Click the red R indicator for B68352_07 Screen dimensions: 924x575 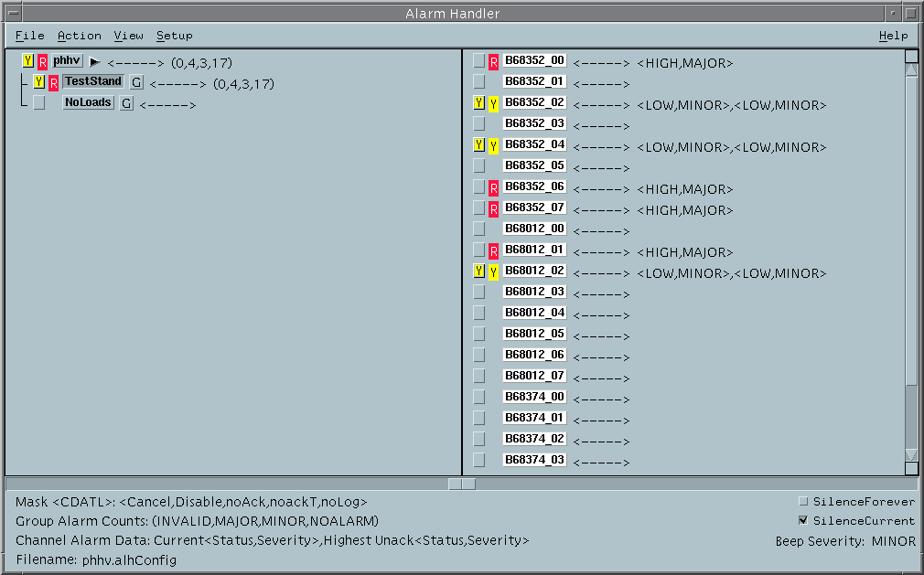coord(494,209)
